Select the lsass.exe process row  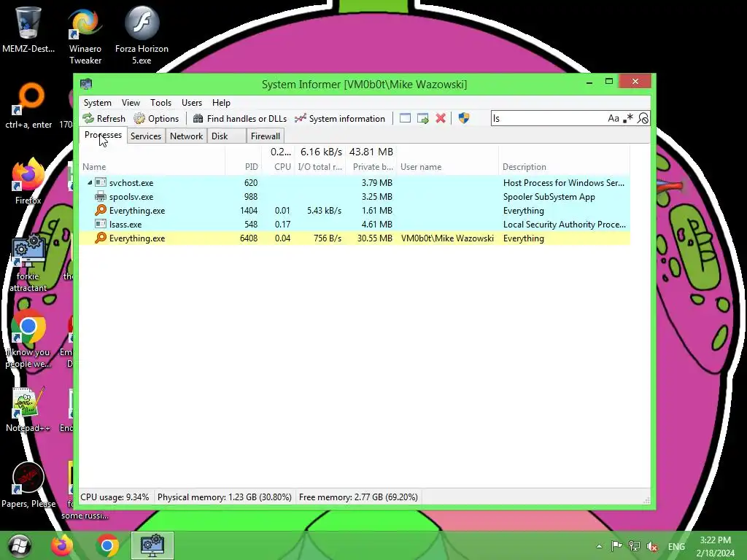[x=355, y=225]
